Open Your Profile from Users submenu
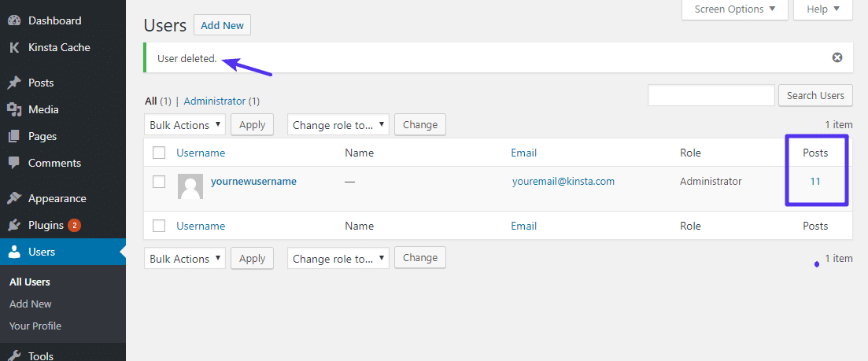868x361 pixels. (35, 326)
